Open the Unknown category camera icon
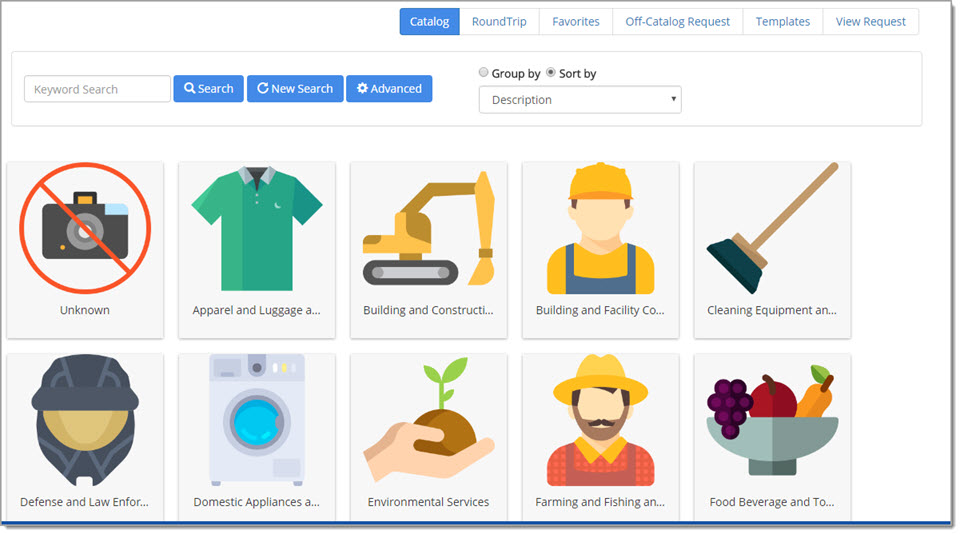The image size is (960, 534). coord(85,229)
